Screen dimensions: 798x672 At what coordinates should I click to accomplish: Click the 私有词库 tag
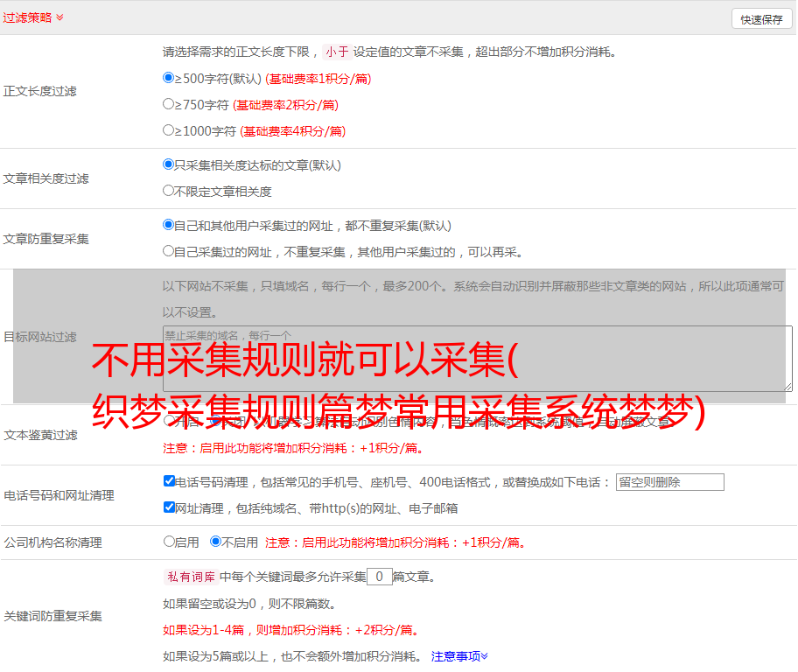pyautogui.click(x=192, y=577)
